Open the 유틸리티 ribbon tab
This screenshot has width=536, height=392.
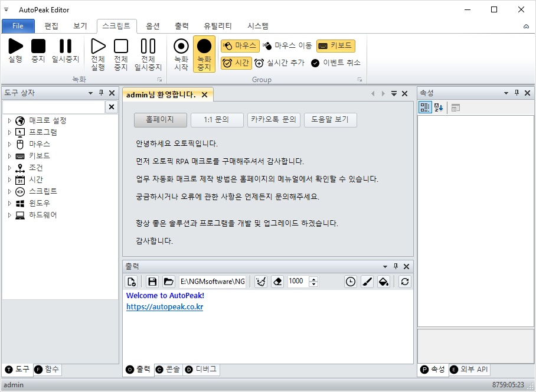tap(218, 26)
